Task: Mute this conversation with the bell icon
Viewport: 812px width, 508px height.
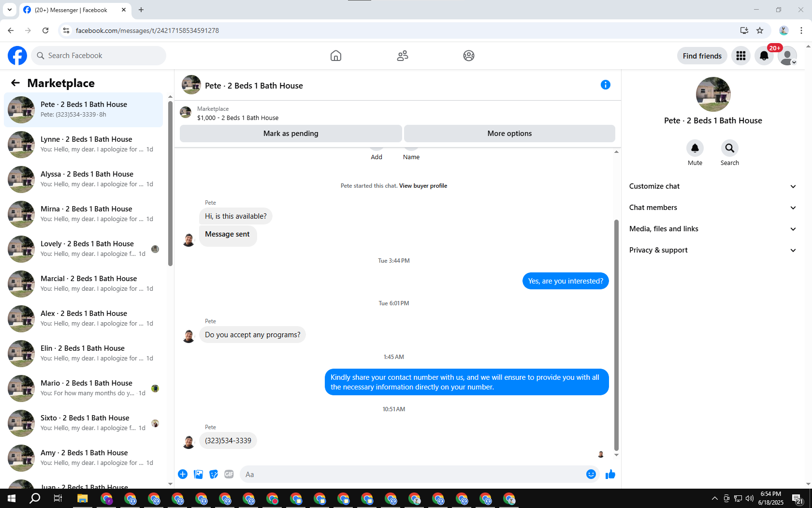Action: coord(695,148)
